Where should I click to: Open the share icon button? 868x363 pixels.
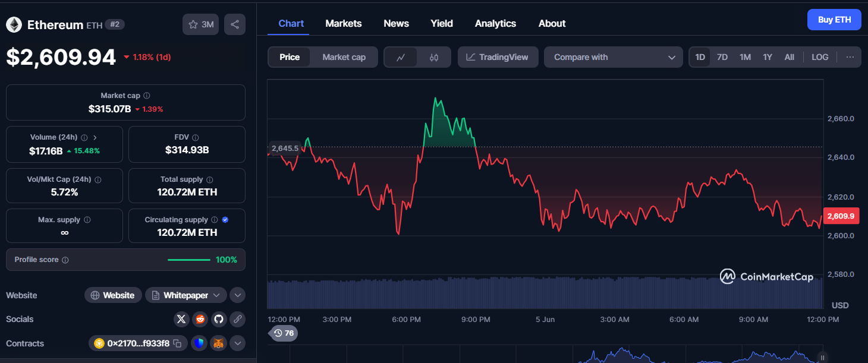pyautogui.click(x=235, y=24)
